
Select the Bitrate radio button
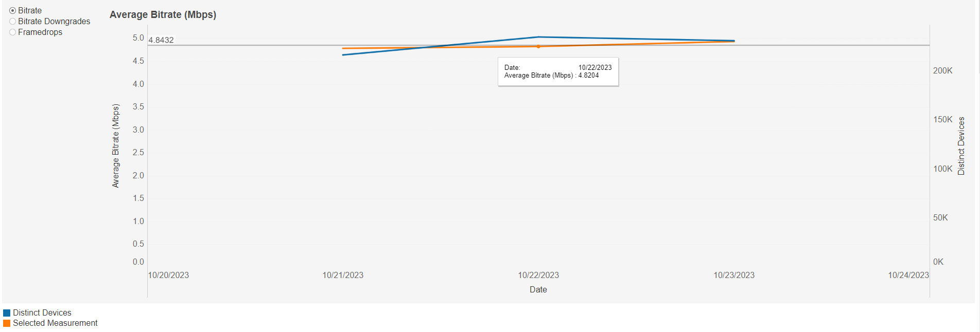coord(13,11)
